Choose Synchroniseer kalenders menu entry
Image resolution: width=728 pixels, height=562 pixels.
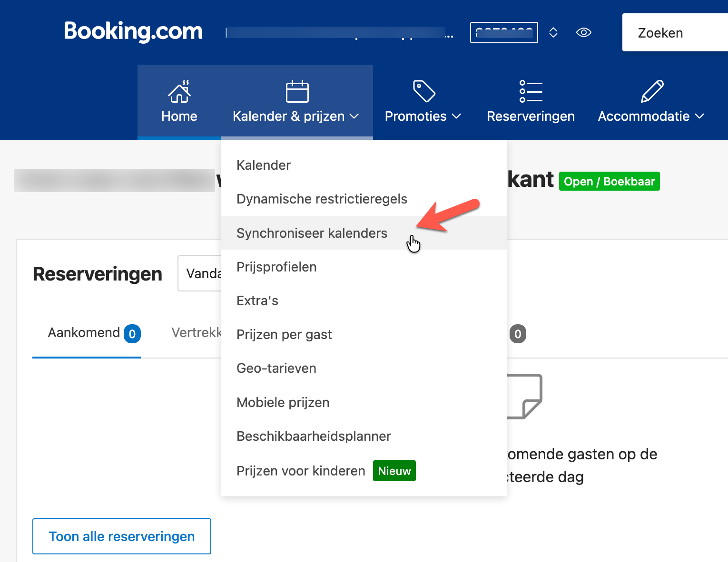(x=364, y=233)
